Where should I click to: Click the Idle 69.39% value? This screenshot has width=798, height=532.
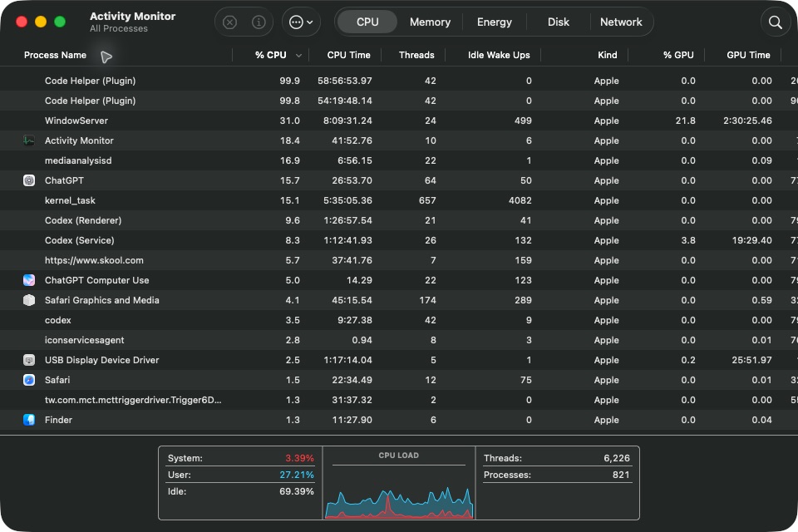click(297, 492)
